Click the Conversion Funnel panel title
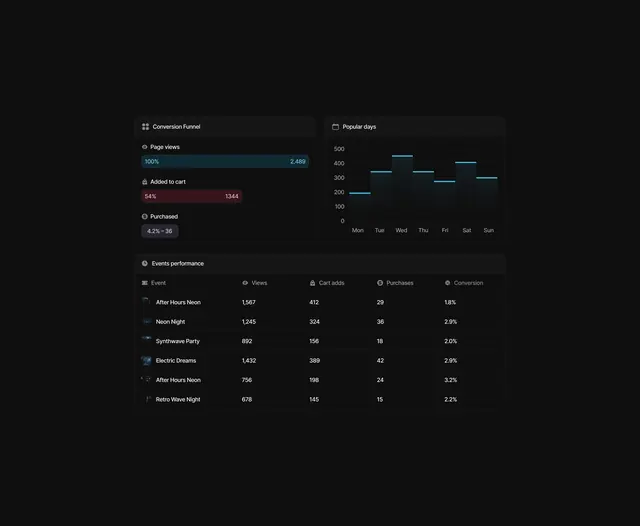The image size is (640, 526). click(x=176, y=127)
